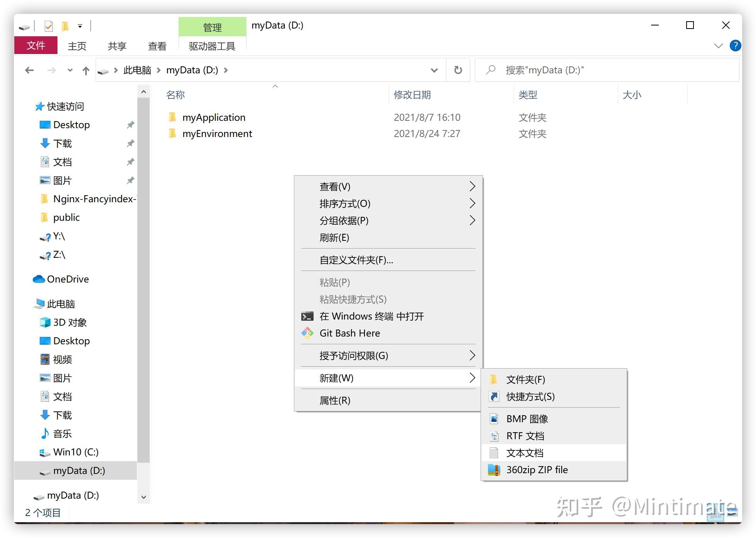The image size is (756, 538).
Task: Open in Windows Terminal from the context menu
Action: (371, 316)
